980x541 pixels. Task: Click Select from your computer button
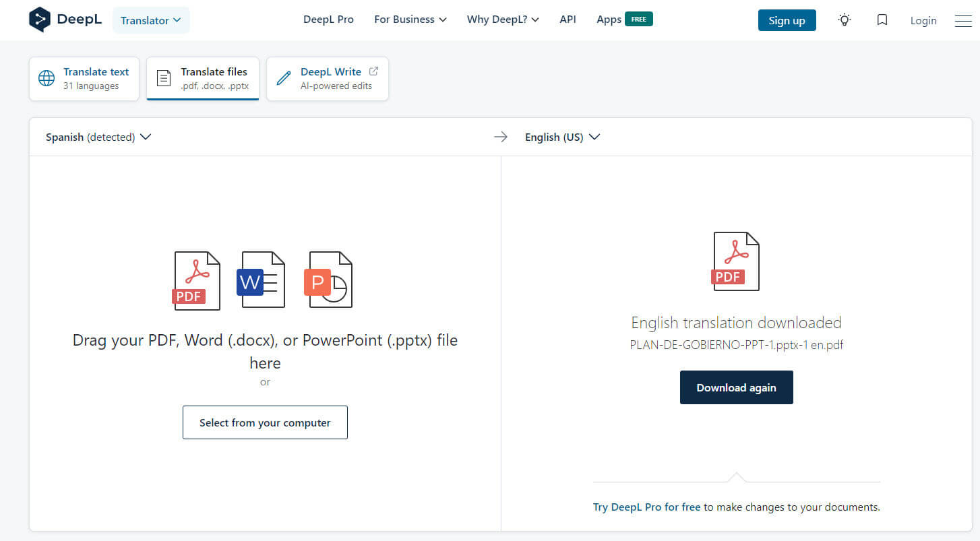click(265, 422)
